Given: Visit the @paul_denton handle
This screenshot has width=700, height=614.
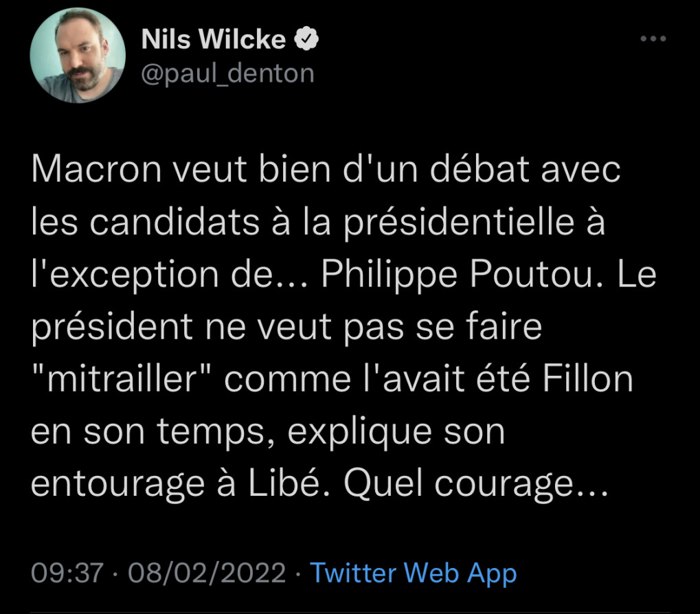Looking at the screenshot, I should [x=227, y=73].
